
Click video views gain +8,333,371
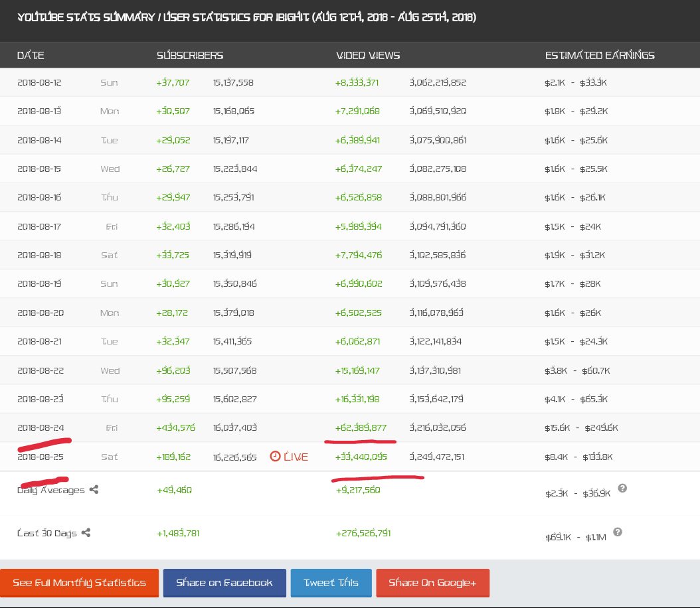coord(357,82)
